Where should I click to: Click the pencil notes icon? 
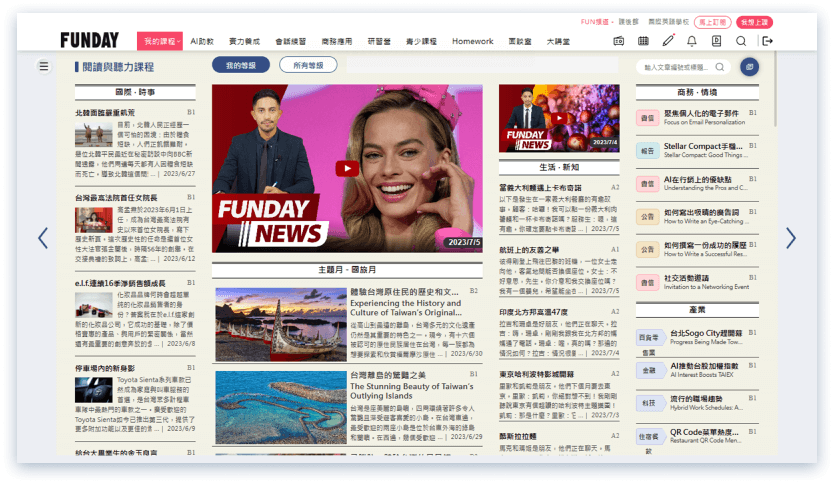[x=668, y=41]
